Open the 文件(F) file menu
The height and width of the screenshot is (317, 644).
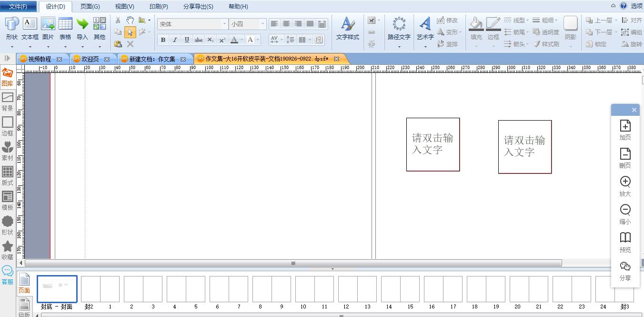[18, 6]
